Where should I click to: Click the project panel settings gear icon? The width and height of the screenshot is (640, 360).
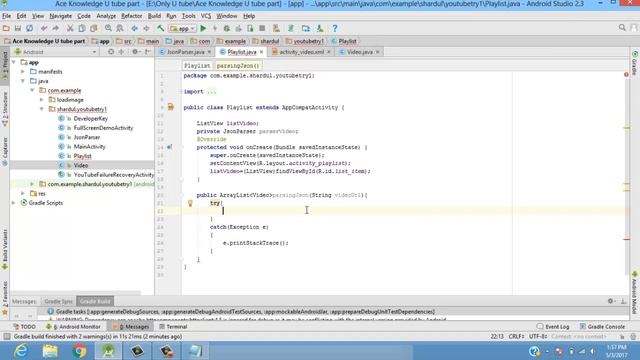point(135,52)
